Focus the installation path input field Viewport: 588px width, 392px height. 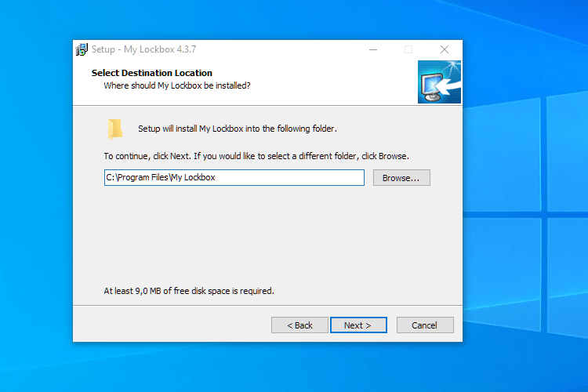pyautogui.click(x=234, y=177)
